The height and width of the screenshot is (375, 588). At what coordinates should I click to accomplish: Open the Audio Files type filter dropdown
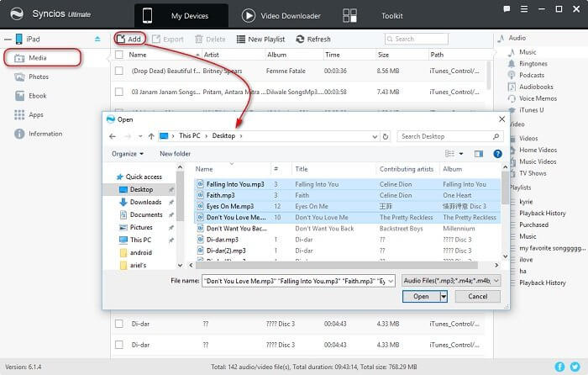coord(451,280)
